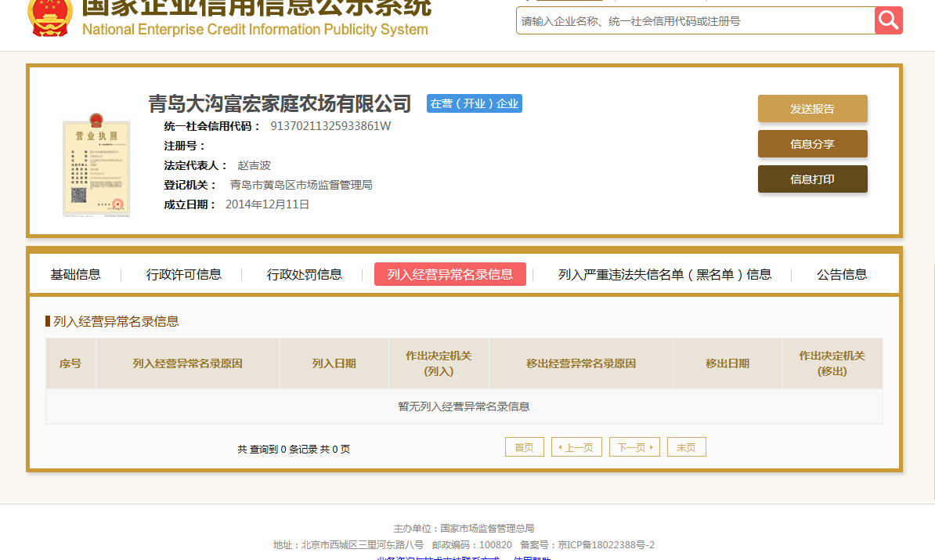Select the credit code 91370211325933861W
Image resolution: width=935 pixels, height=560 pixels.
(331, 126)
